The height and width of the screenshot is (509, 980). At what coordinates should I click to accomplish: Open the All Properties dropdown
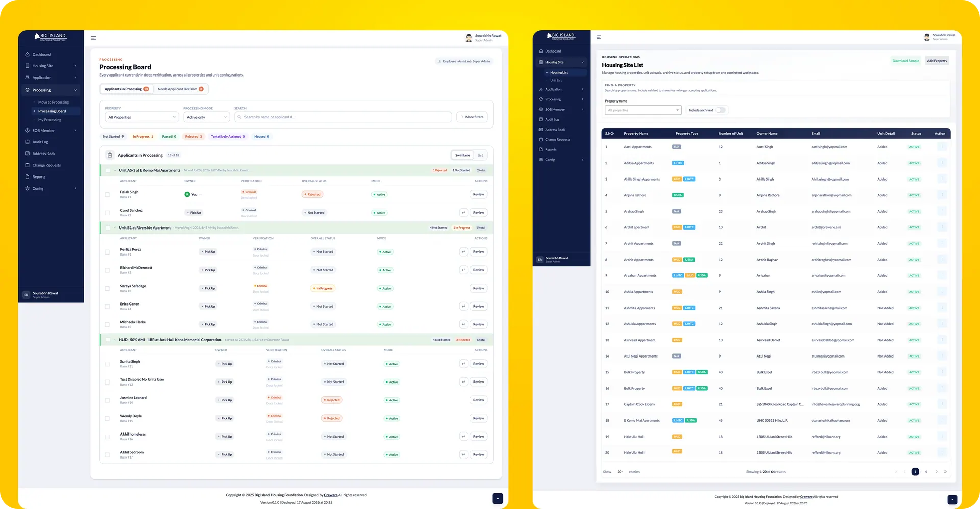coord(142,117)
